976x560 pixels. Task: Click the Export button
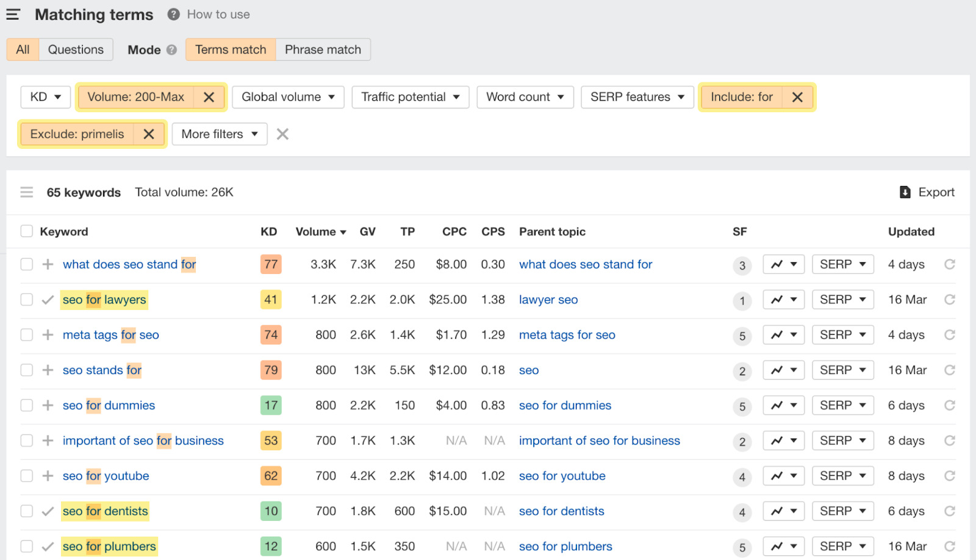pos(927,192)
